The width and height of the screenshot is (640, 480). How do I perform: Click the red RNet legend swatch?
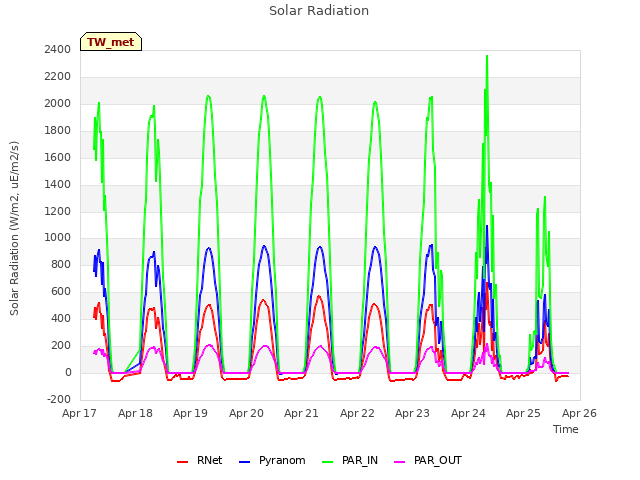pyautogui.click(x=182, y=462)
